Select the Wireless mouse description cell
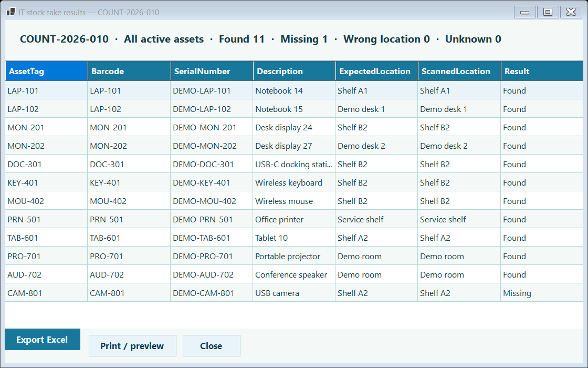588x368 pixels. pos(294,201)
